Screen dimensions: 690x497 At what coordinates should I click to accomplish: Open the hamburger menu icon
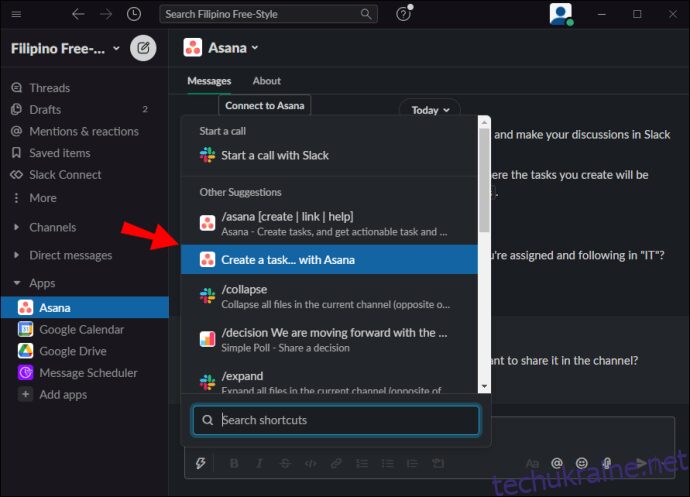click(x=16, y=14)
